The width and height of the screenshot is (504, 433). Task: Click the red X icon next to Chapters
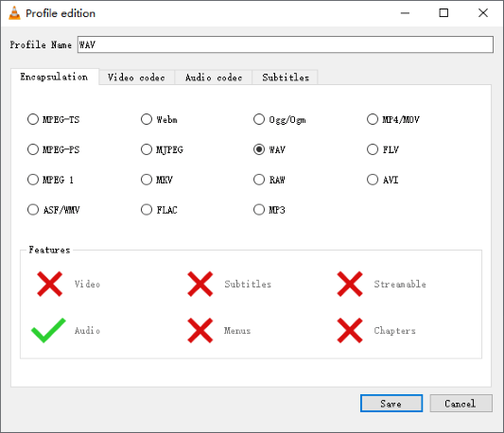point(350,331)
